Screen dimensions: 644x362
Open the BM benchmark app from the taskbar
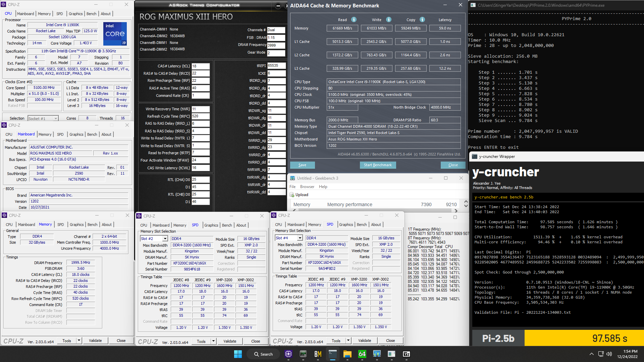coord(318,354)
